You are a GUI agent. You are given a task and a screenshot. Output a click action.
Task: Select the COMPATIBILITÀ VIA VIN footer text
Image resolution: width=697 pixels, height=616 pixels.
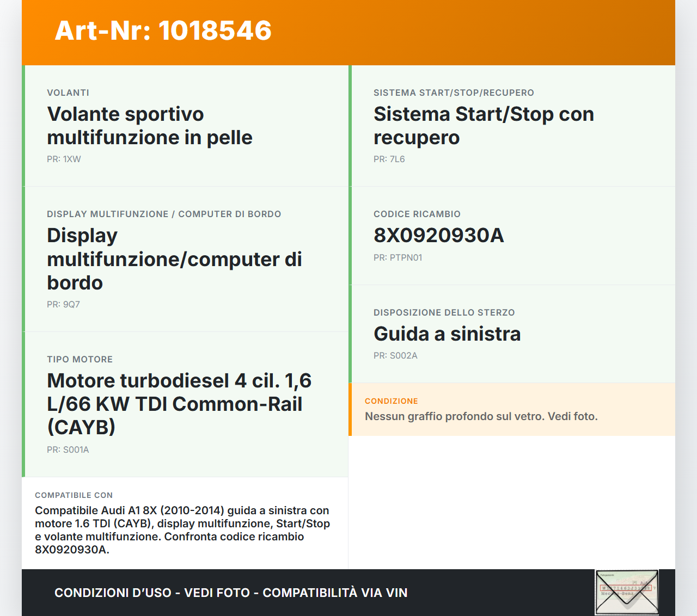point(335,593)
